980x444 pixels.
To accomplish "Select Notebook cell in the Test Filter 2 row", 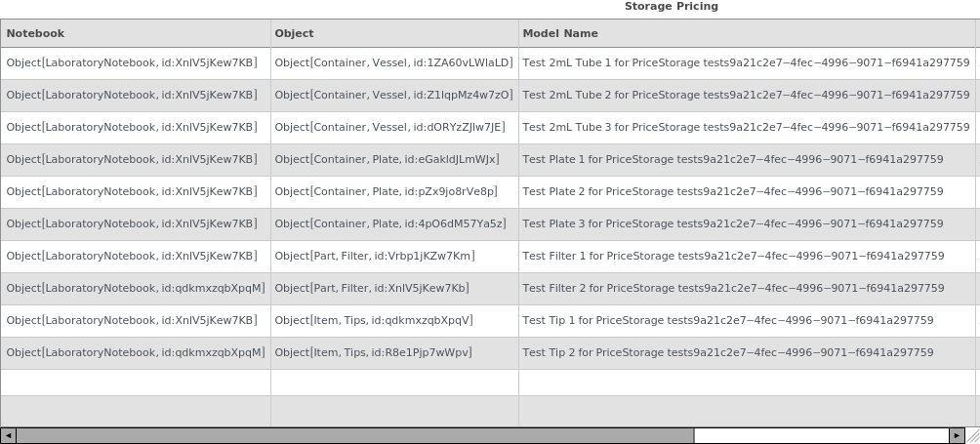I will [x=136, y=289].
